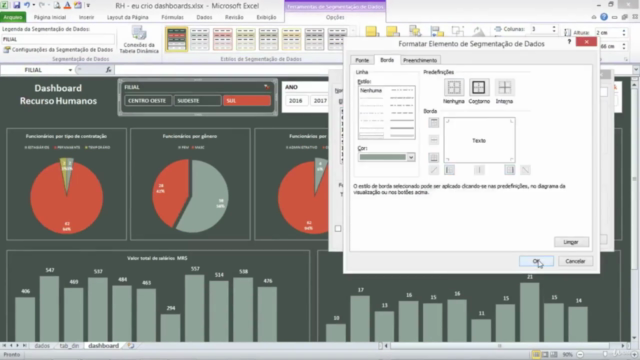
Task: Open the Preenchimento tab
Action: pyautogui.click(x=420, y=60)
